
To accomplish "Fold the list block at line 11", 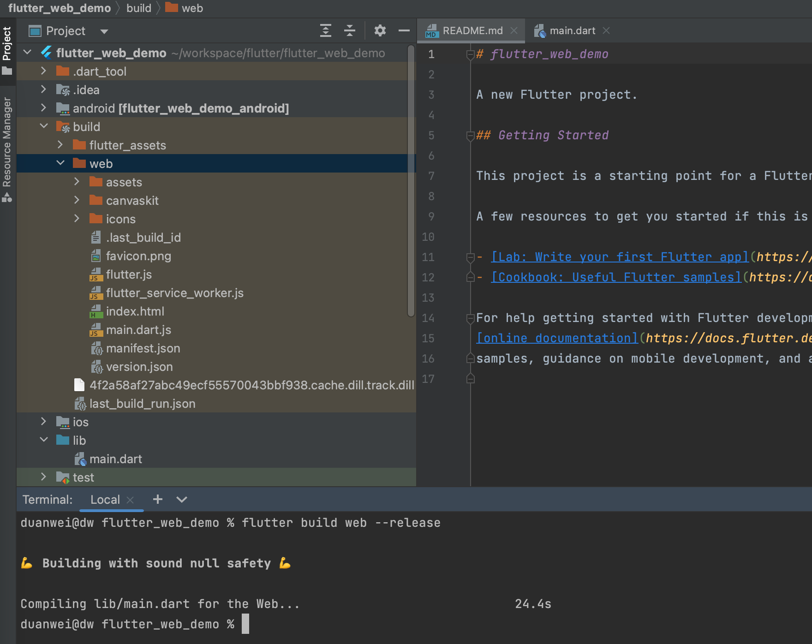I will [x=470, y=258].
